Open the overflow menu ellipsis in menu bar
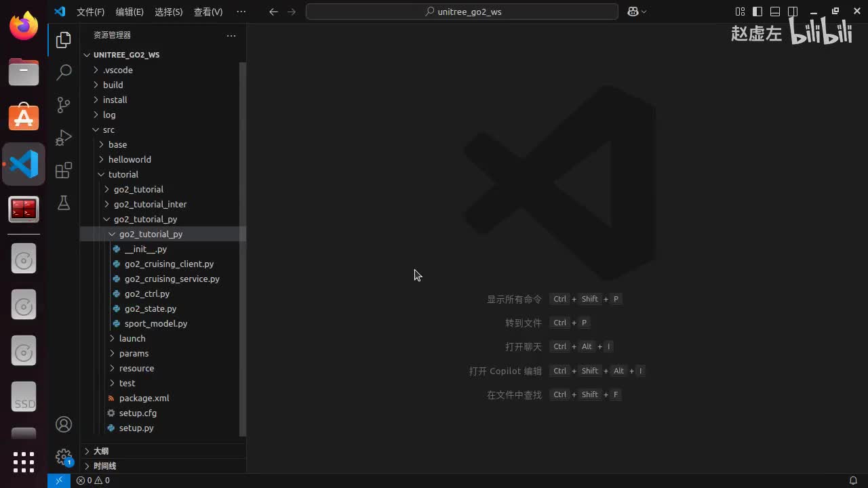Image resolution: width=868 pixels, height=488 pixels. coord(241,12)
